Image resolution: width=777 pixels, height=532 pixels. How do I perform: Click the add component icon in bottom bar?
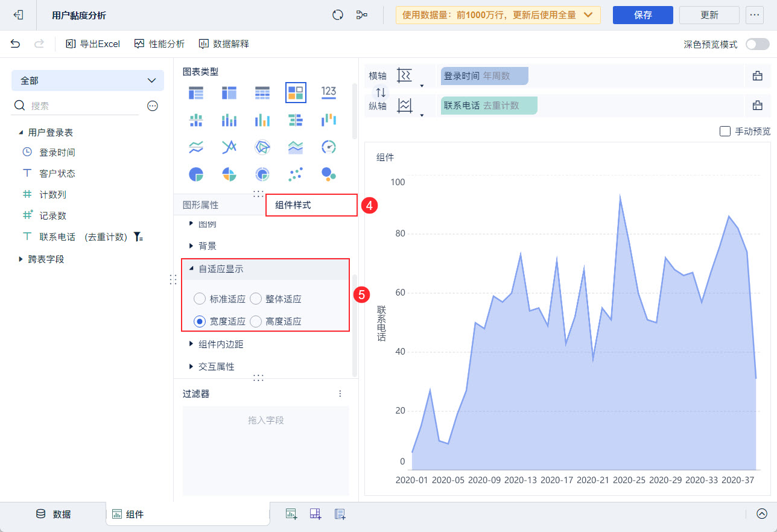point(291,514)
